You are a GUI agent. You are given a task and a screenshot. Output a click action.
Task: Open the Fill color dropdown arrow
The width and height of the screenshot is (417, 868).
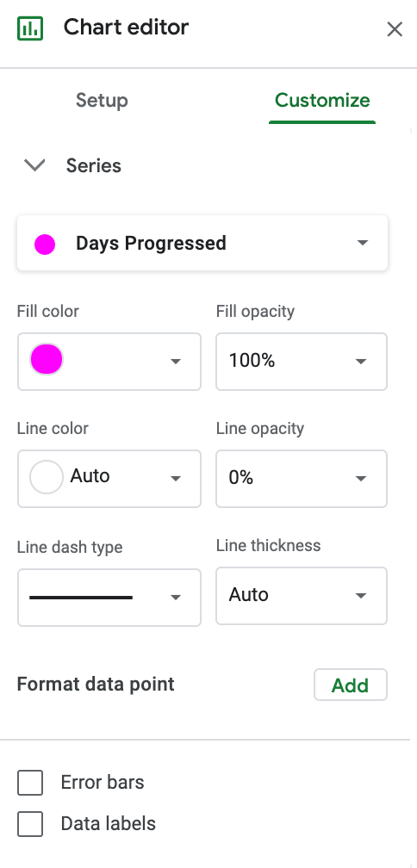(x=176, y=362)
